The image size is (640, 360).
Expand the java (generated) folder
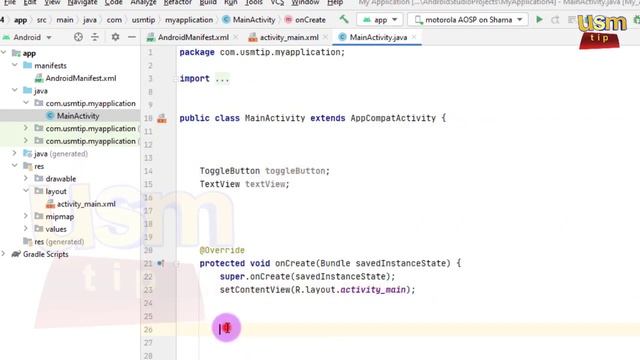15,153
